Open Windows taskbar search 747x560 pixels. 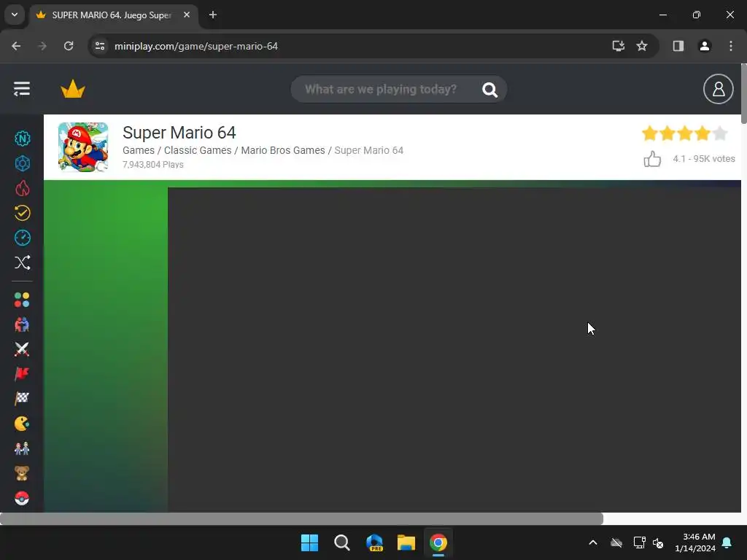pos(341,542)
